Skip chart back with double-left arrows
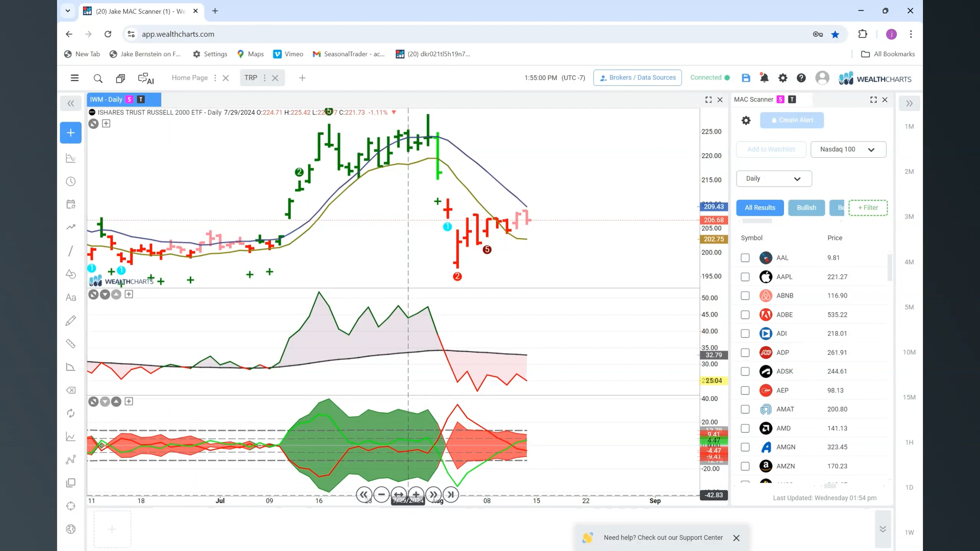 tap(364, 494)
